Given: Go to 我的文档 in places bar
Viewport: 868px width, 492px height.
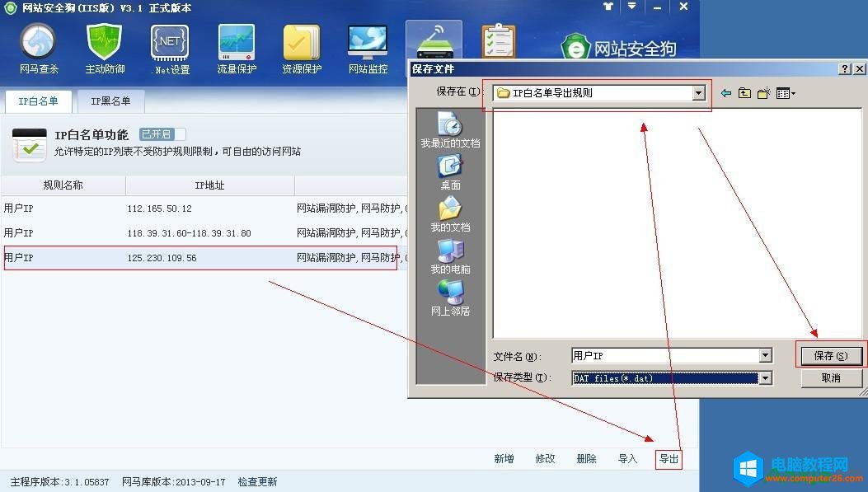Looking at the screenshot, I should tap(450, 214).
